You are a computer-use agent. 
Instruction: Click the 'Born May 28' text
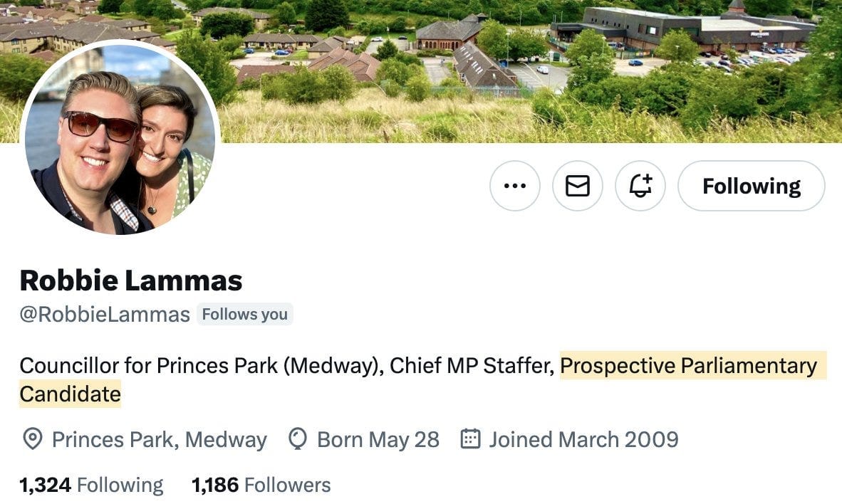[378, 439]
